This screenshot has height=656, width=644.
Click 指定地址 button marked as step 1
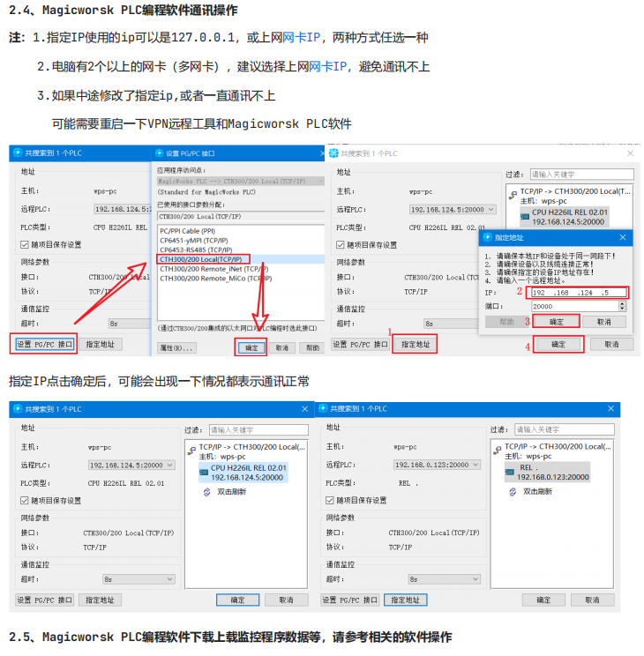click(416, 345)
